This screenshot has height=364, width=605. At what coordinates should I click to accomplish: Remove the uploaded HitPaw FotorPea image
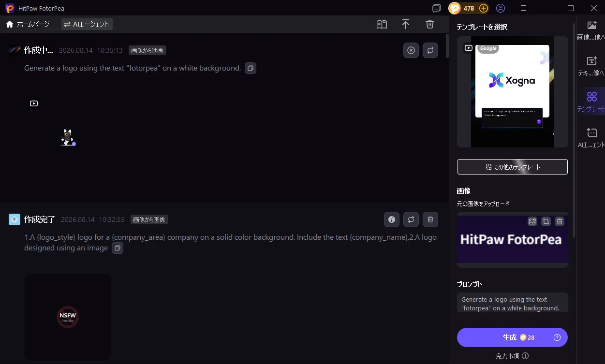[x=560, y=221]
